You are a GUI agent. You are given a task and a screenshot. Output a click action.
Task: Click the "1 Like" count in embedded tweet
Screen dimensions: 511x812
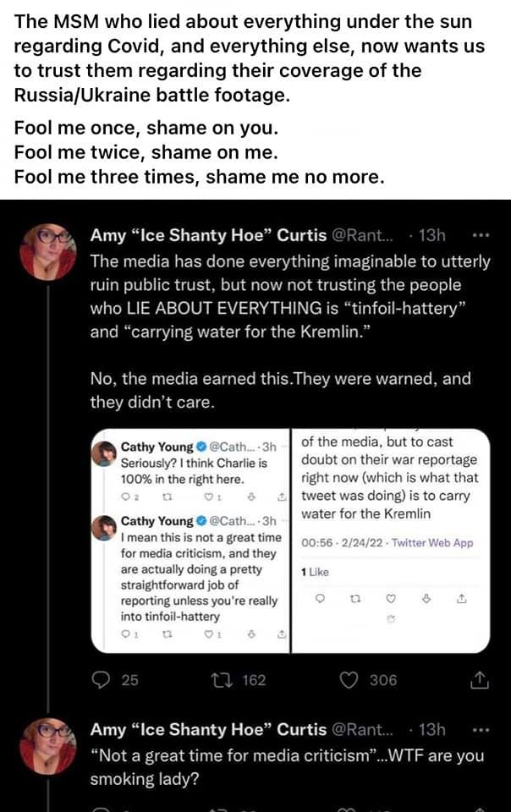tap(315, 573)
